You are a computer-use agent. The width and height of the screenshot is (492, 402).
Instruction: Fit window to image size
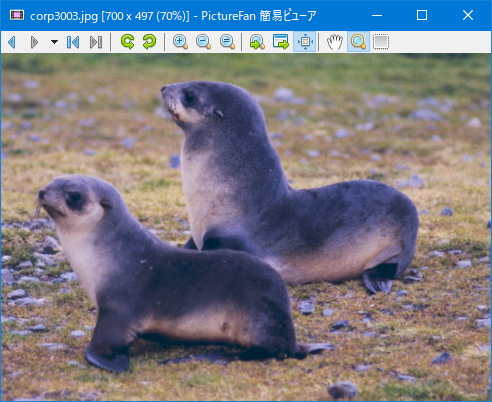pyautogui.click(x=281, y=42)
